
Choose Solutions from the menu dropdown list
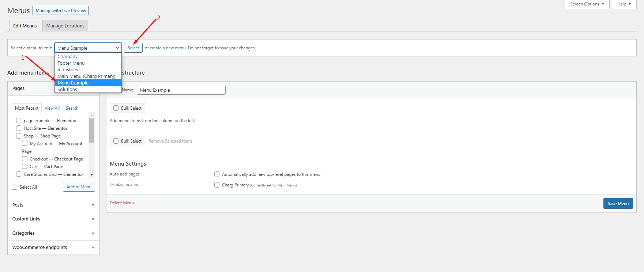(67, 90)
